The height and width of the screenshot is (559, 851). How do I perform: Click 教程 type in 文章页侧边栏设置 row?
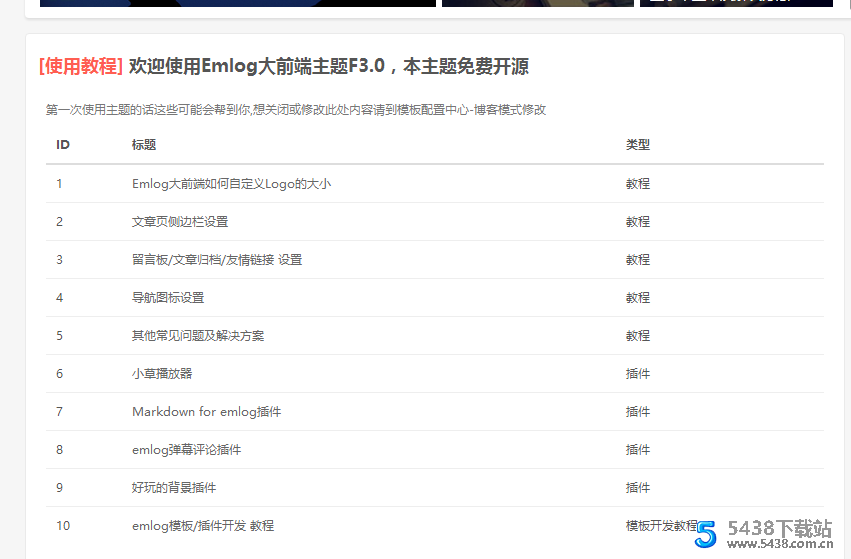tap(638, 222)
